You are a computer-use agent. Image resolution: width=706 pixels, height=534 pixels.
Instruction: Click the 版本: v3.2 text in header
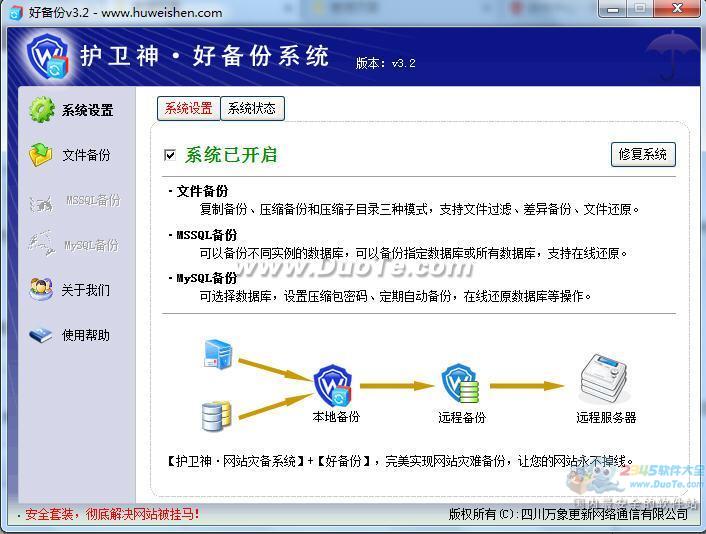coord(385,63)
